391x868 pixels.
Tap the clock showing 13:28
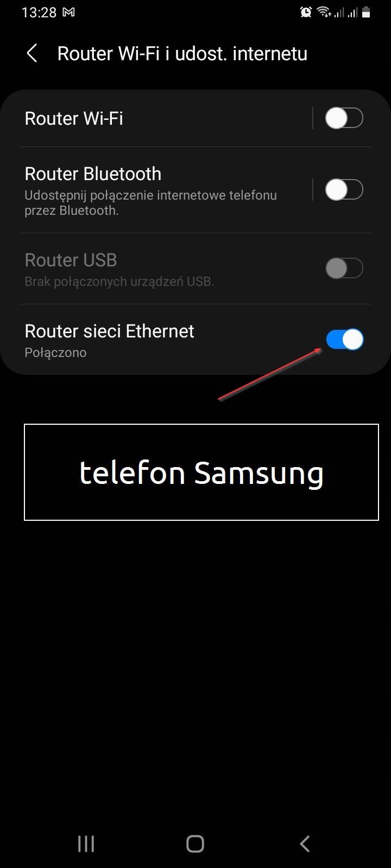pos(39,12)
